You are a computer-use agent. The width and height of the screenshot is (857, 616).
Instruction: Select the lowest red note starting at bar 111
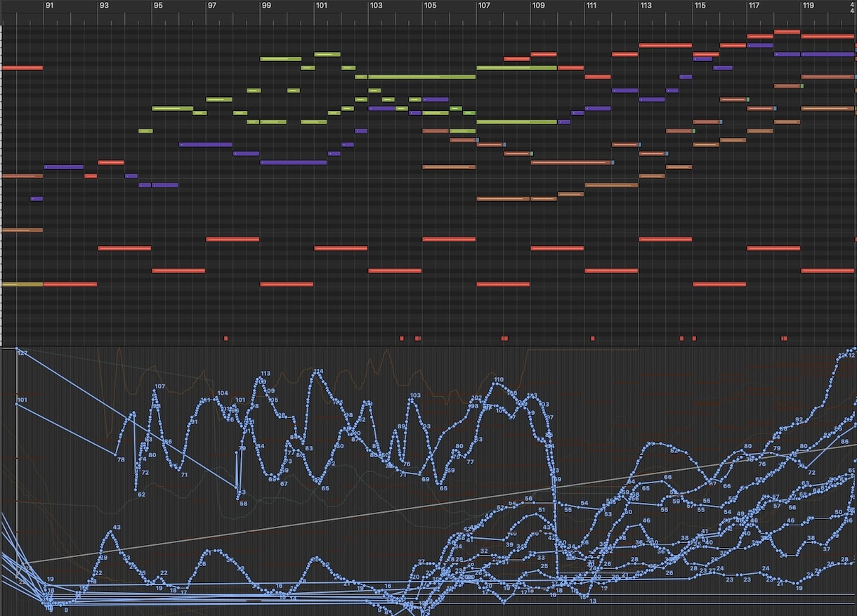click(611, 270)
